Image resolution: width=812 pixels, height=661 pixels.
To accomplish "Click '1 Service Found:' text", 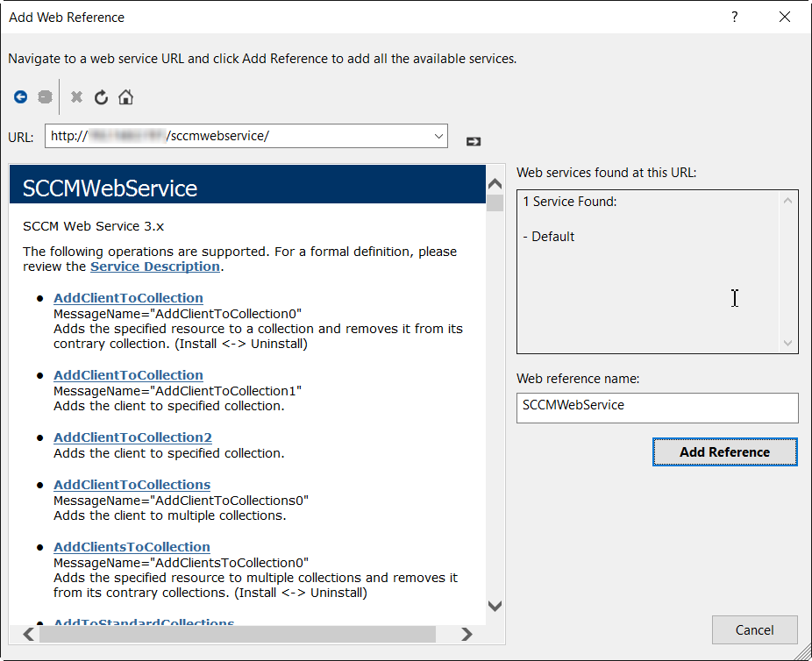I will tap(570, 202).
